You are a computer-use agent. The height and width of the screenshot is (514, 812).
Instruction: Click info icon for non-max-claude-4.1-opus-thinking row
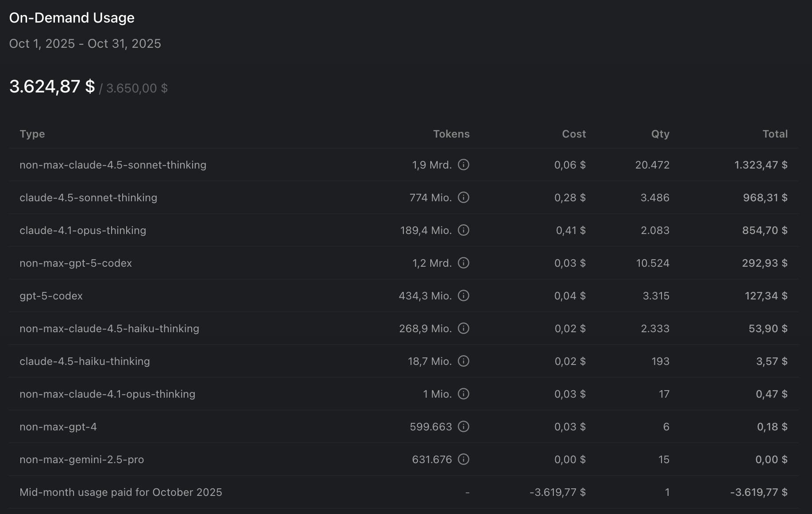pos(463,394)
